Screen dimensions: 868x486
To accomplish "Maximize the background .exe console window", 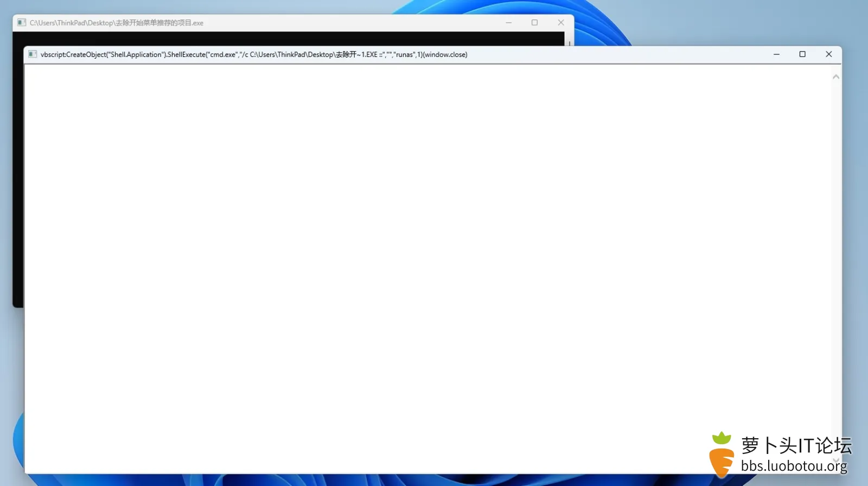I will click(534, 23).
